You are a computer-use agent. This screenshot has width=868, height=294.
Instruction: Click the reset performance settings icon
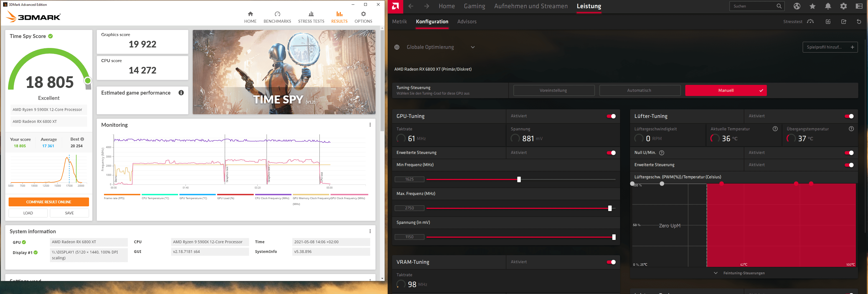coord(859,22)
